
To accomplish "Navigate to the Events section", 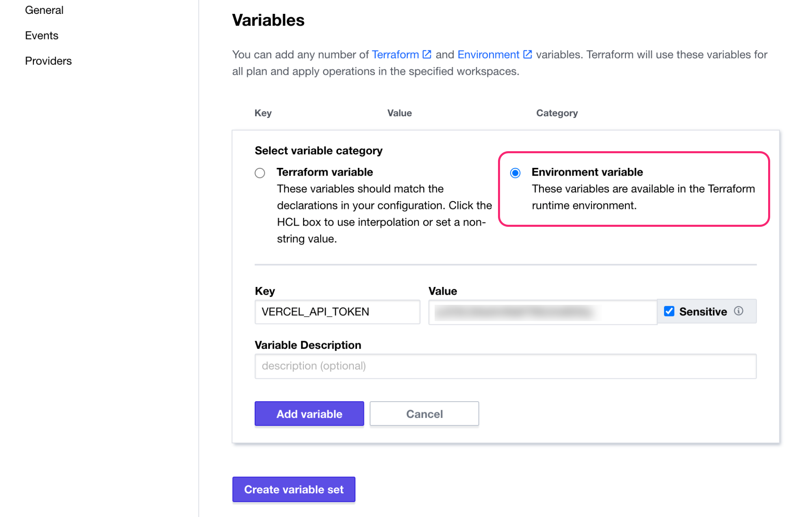I will click(x=41, y=35).
